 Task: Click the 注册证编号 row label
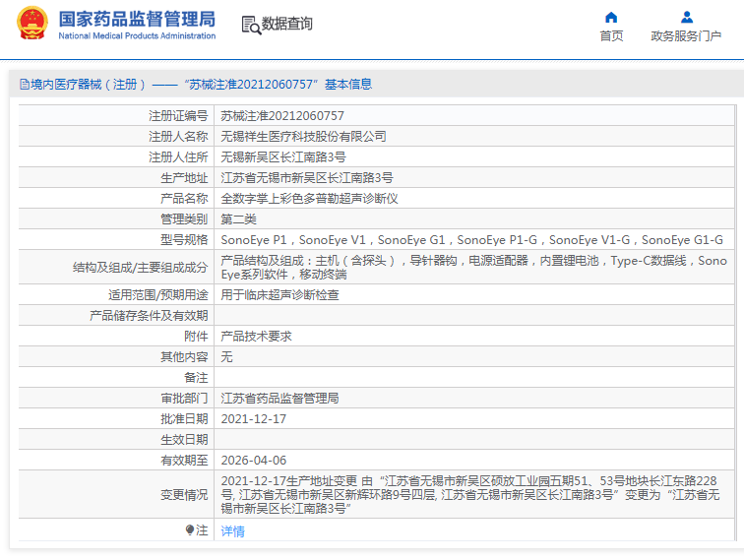(x=178, y=116)
